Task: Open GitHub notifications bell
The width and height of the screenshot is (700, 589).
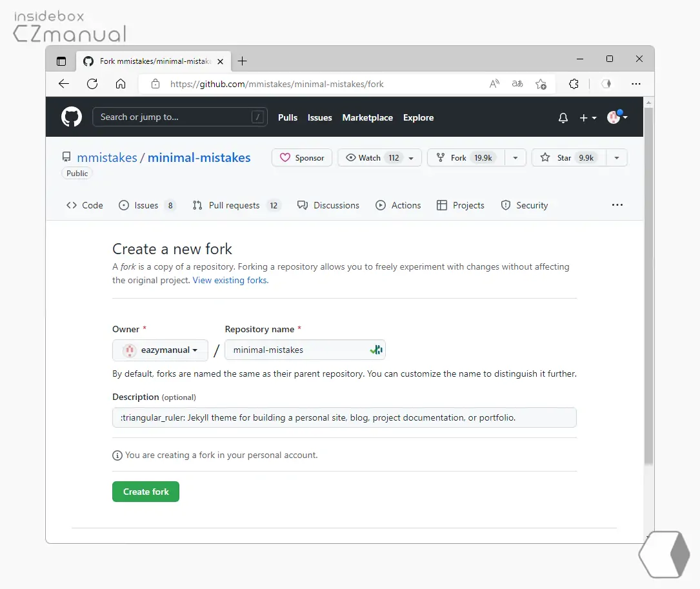Action: pos(563,118)
